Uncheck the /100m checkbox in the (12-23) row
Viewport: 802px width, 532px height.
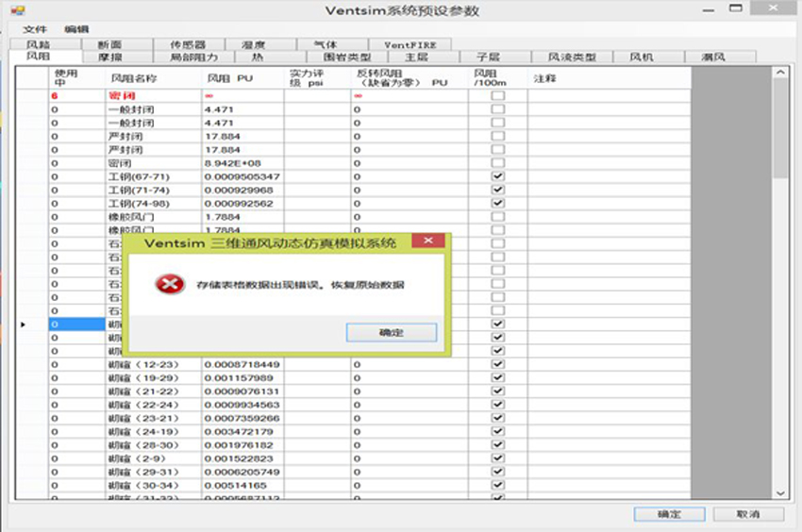[x=497, y=364]
